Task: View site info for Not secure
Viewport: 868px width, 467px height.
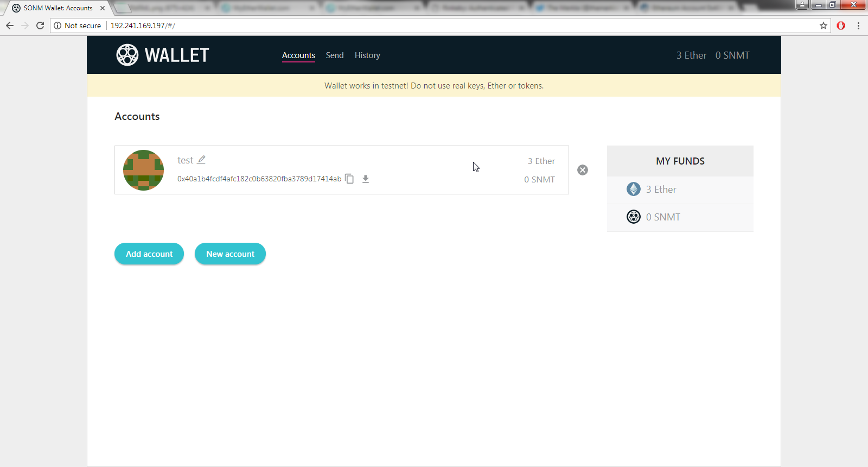Action: [78, 26]
